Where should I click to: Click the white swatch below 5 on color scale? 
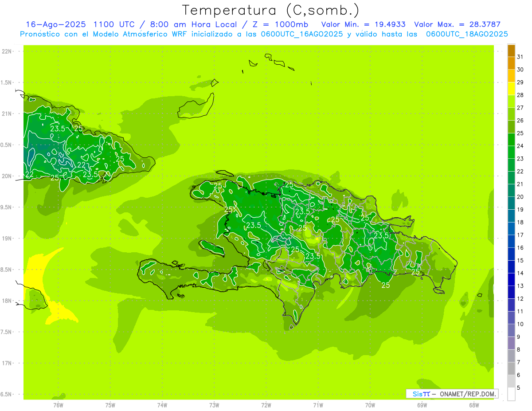[512, 394]
